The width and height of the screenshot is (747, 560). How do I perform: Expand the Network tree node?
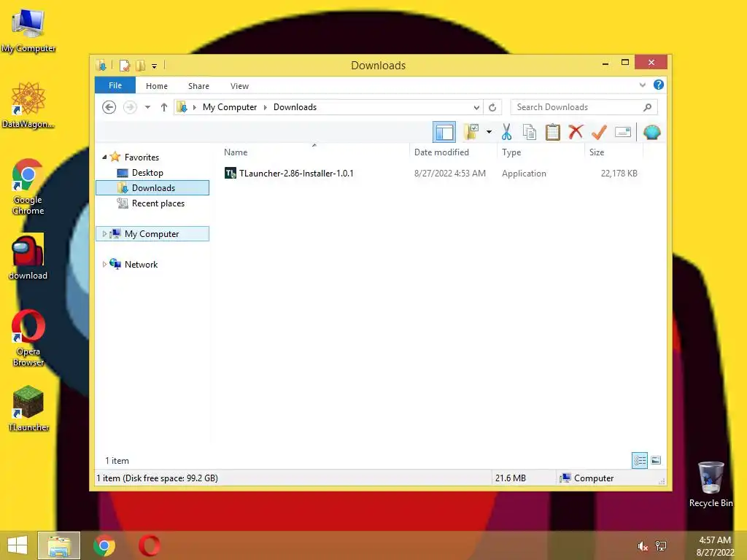[104, 264]
